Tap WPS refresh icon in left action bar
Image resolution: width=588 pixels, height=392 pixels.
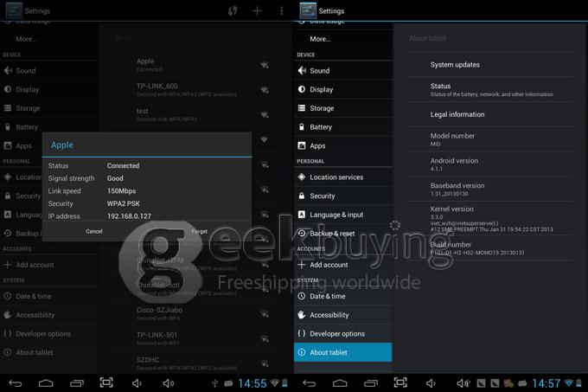pos(233,11)
